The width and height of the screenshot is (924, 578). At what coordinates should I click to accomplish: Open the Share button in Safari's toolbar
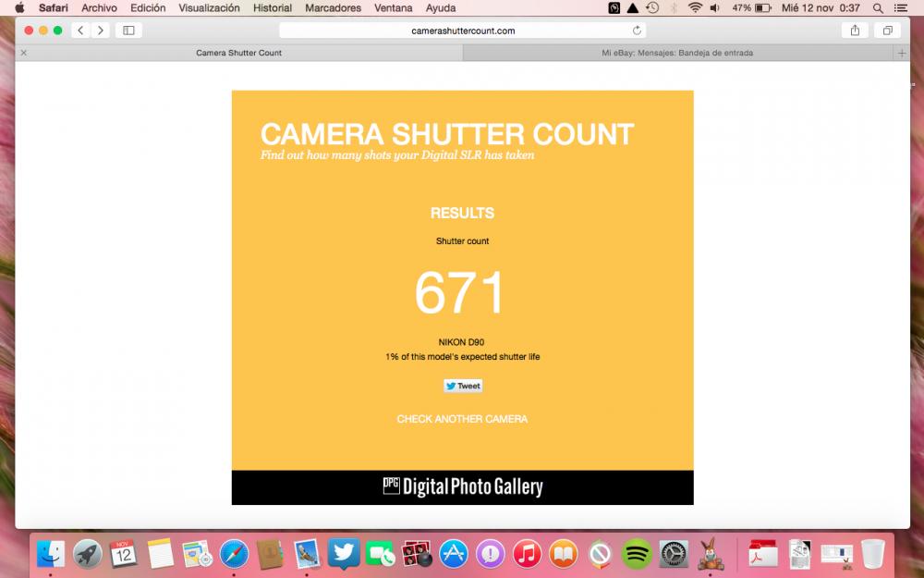click(855, 31)
